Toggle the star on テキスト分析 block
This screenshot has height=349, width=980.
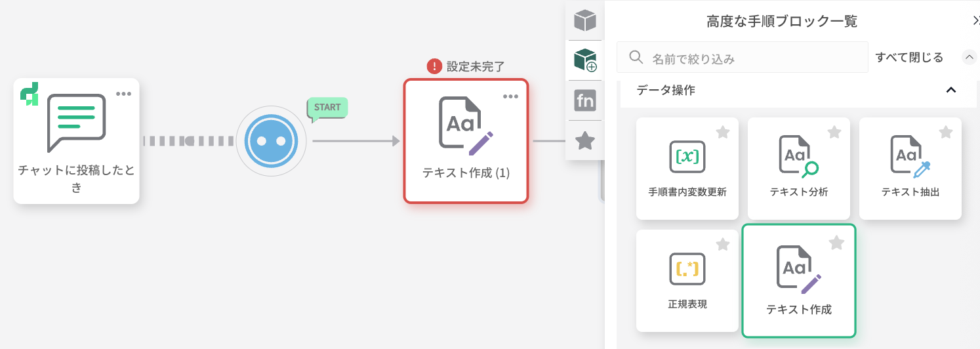(x=834, y=133)
